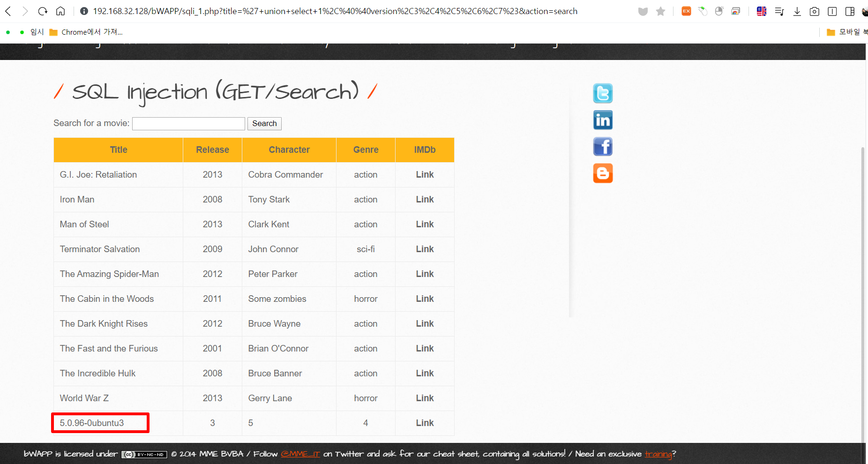Open the training link in footer
The image size is (868, 464).
(658, 454)
